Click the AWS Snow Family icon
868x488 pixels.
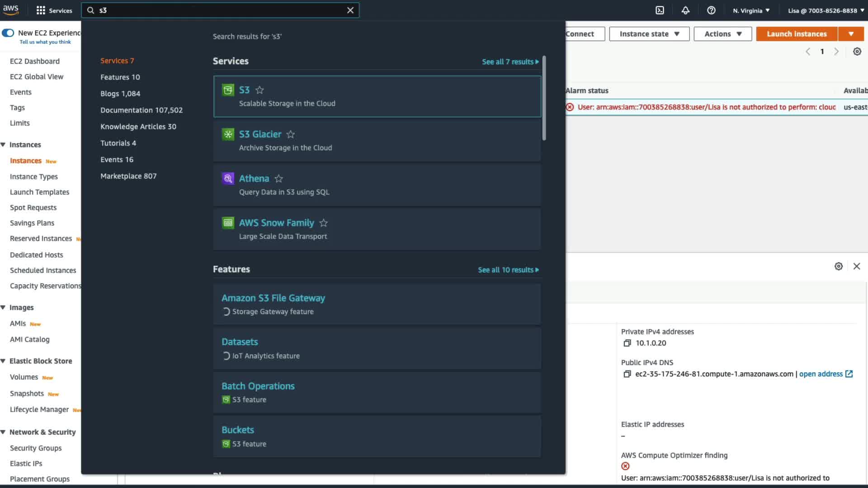(228, 223)
